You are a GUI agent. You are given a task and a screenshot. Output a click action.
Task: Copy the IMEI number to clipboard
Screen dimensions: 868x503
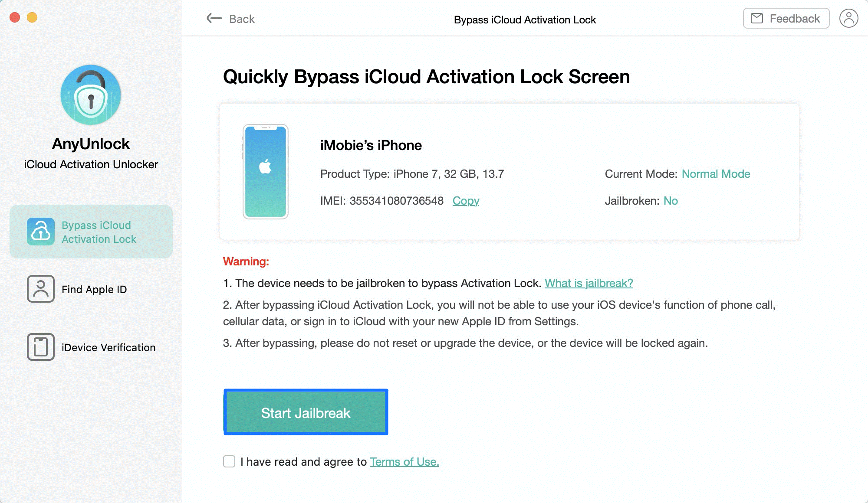coord(467,201)
